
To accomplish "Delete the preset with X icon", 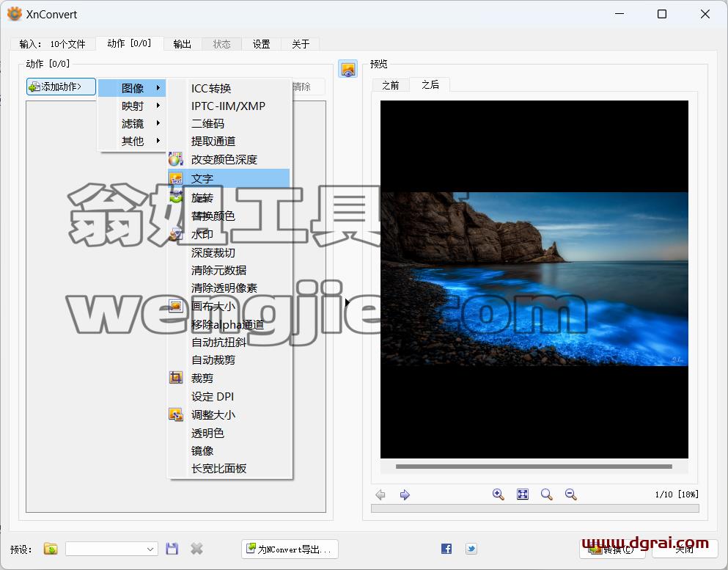I will tap(197, 549).
